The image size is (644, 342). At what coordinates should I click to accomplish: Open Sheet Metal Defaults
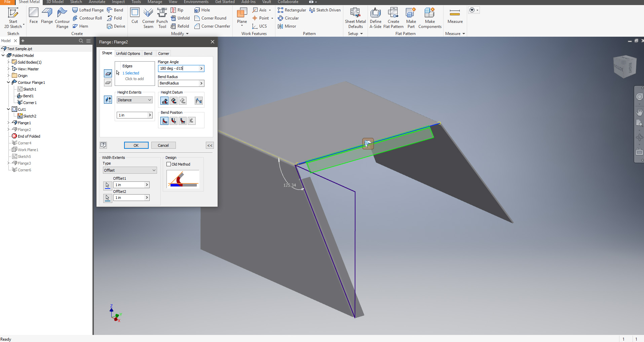click(x=355, y=17)
